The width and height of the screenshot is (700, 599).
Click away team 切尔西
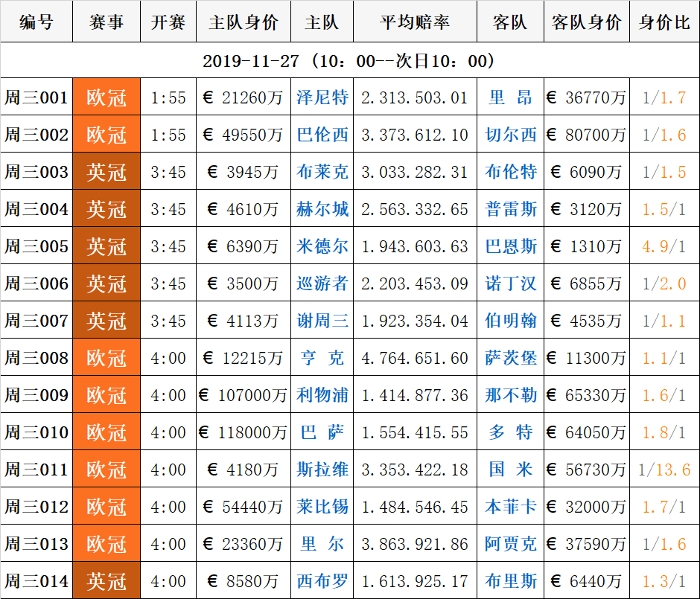pos(510,134)
